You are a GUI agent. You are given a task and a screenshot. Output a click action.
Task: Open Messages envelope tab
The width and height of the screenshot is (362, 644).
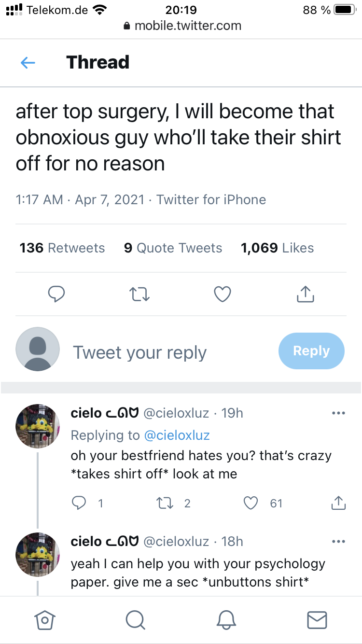[317, 620]
